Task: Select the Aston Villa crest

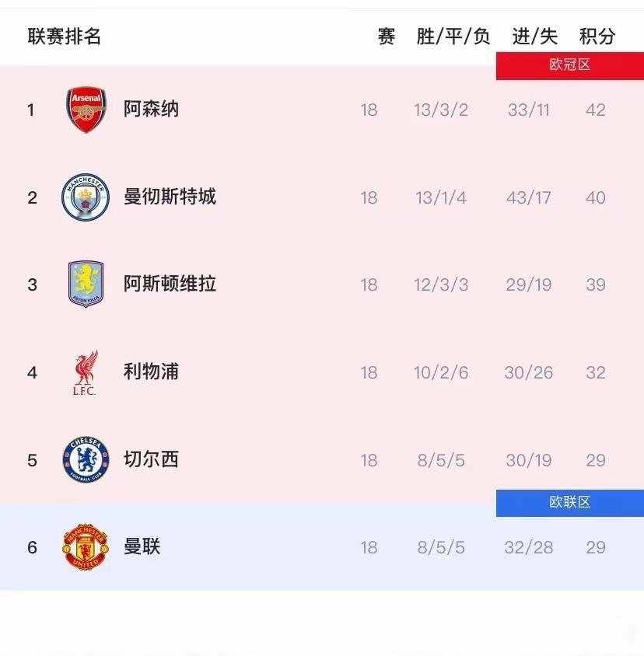Action: 86,284
